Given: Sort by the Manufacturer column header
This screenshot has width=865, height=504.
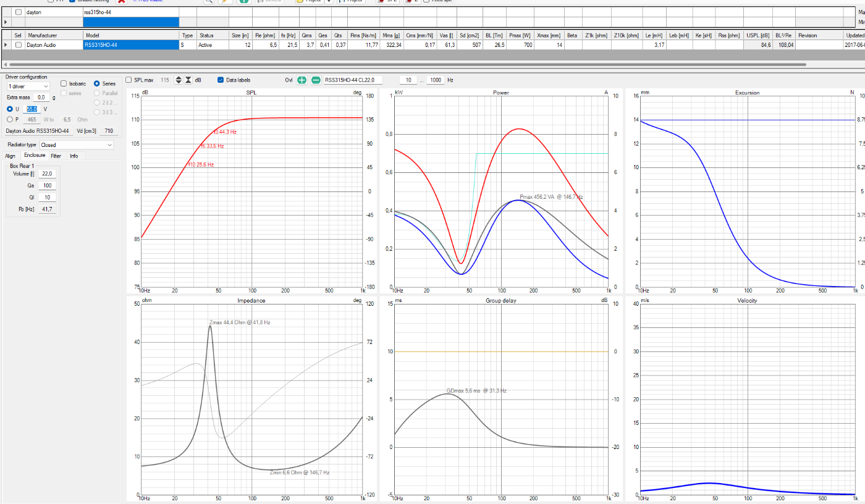Looking at the screenshot, I should [x=42, y=36].
